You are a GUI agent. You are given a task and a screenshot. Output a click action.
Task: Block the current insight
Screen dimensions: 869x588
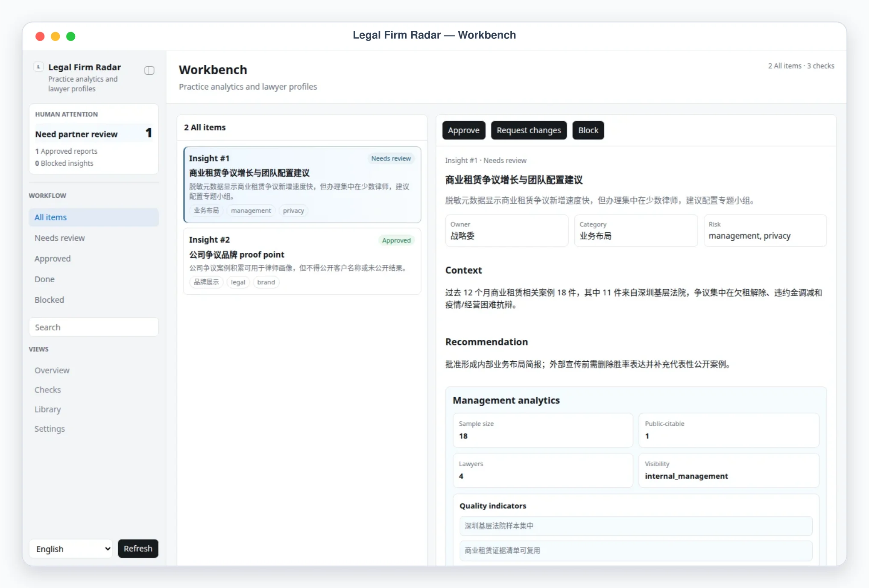click(x=588, y=130)
